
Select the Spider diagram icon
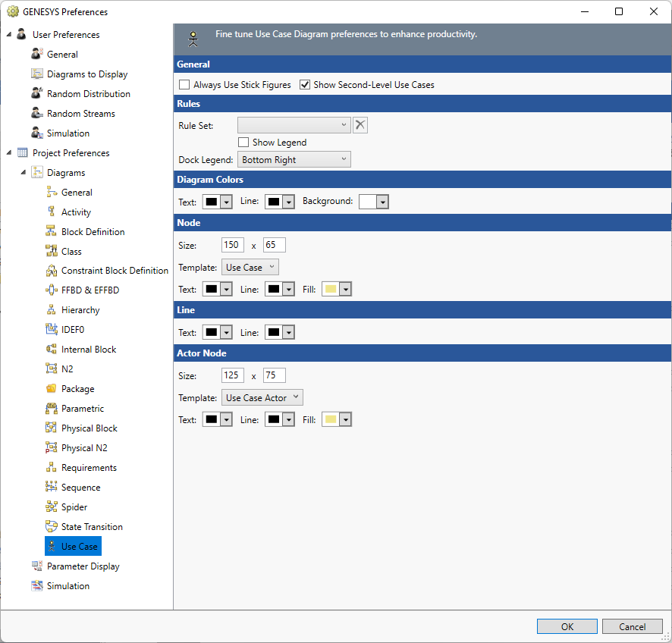point(52,507)
